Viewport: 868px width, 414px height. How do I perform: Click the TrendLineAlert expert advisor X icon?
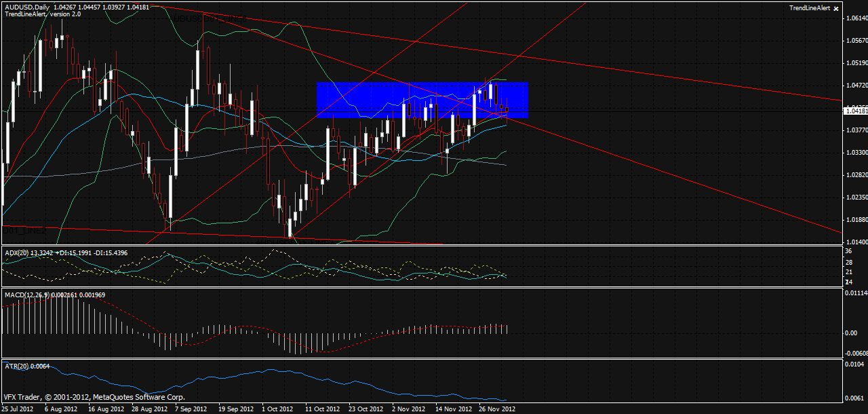click(x=836, y=8)
